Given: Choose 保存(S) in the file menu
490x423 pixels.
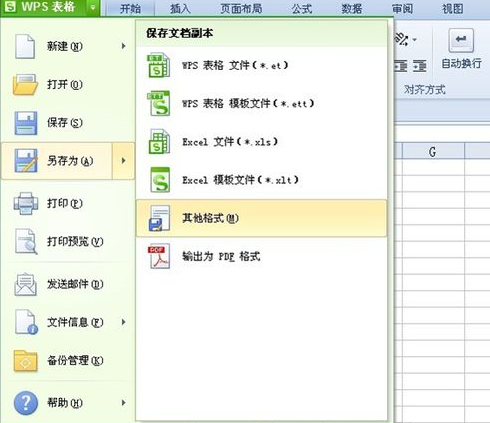Looking at the screenshot, I should click(68, 123).
